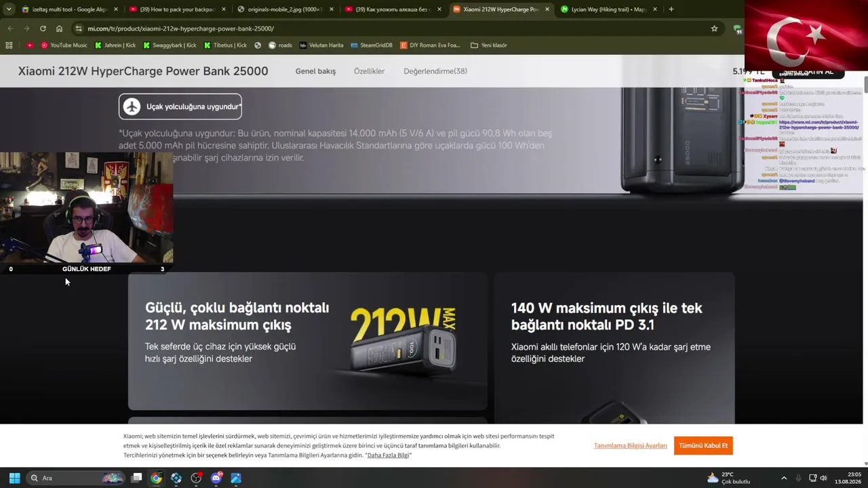Image resolution: width=868 pixels, height=488 pixels.
Task: Go back using the browser back arrow
Action: point(10,28)
